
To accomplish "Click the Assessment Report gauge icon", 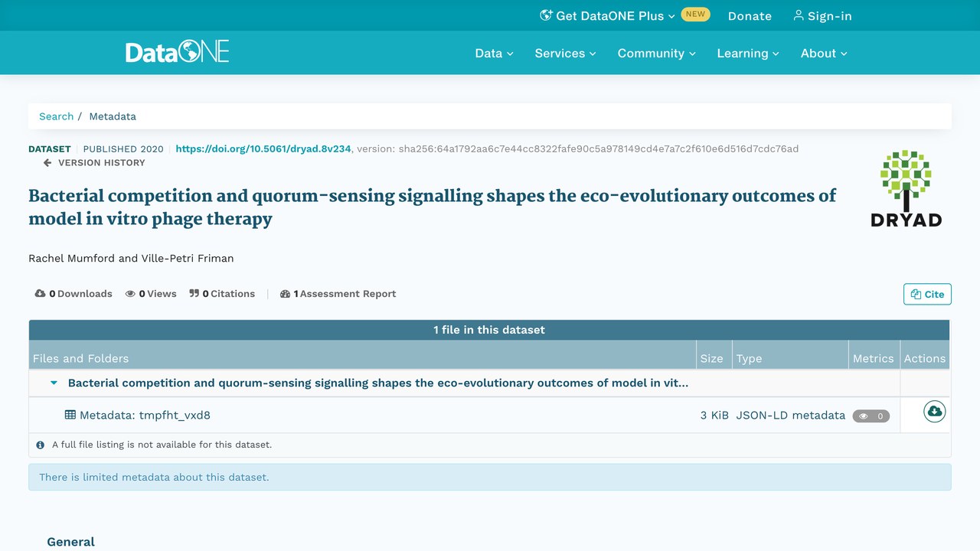I will pos(286,294).
